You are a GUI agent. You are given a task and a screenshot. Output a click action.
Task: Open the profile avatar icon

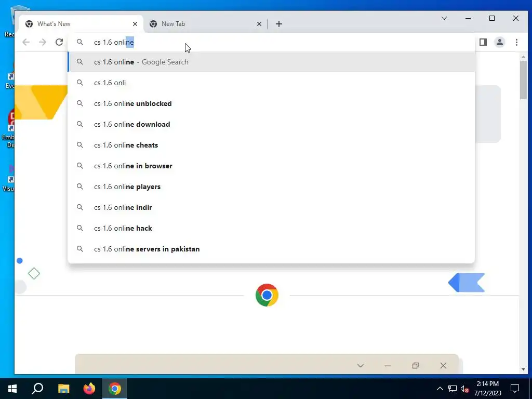click(x=500, y=42)
